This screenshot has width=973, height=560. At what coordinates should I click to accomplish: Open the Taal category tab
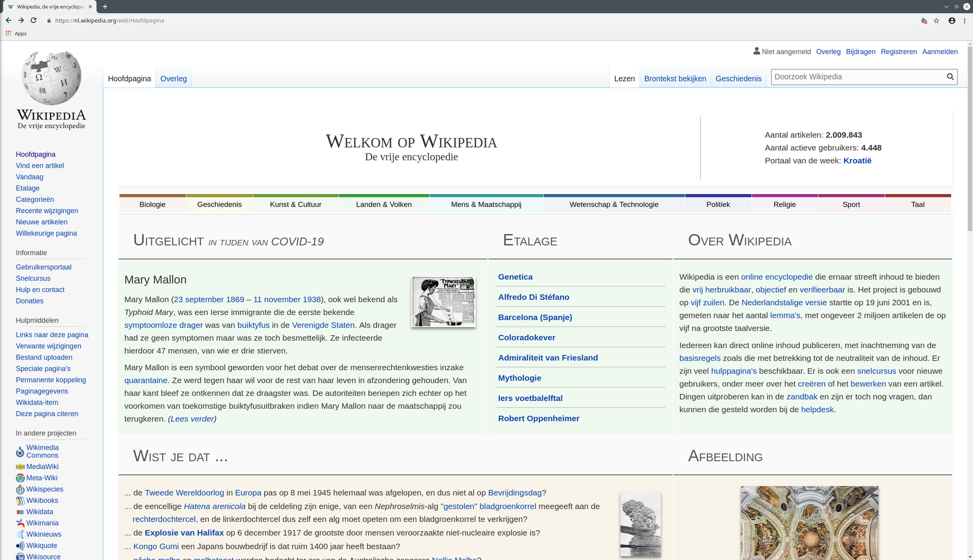point(918,205)
